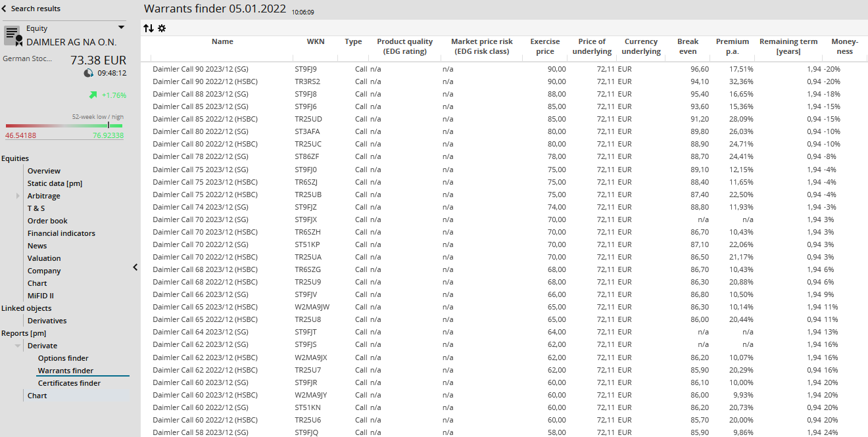This screenshot has width=868, height=437.
Task: Open the MiFID II page
Action: tap(41, 296)
